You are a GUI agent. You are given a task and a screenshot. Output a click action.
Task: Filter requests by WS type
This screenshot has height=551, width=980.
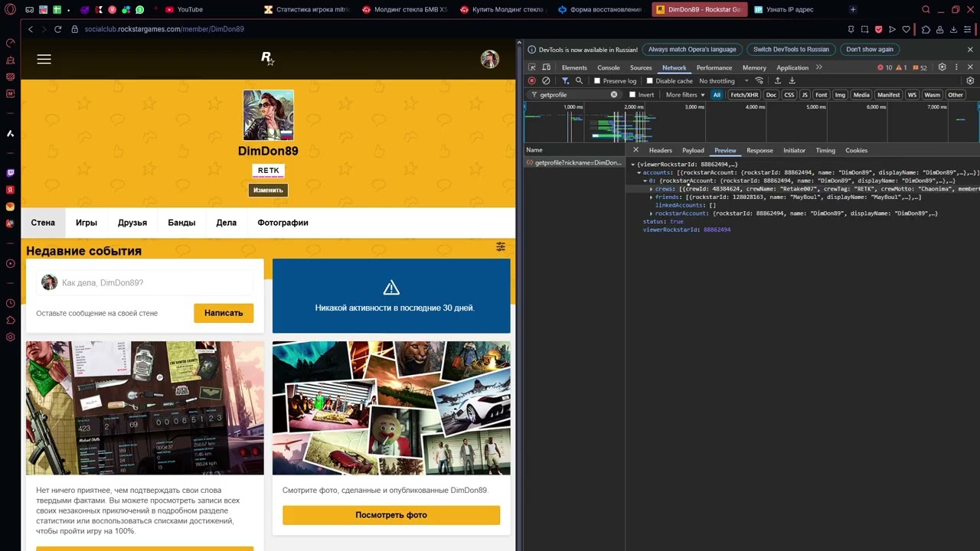pos(912,95)
